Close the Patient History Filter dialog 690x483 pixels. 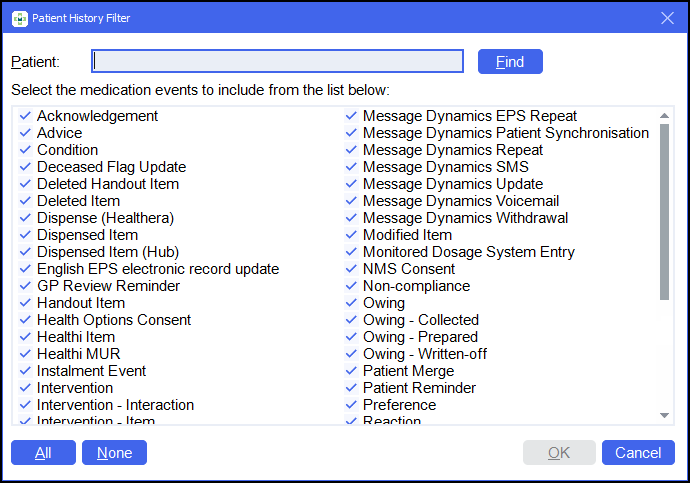[x=667, y=18]
